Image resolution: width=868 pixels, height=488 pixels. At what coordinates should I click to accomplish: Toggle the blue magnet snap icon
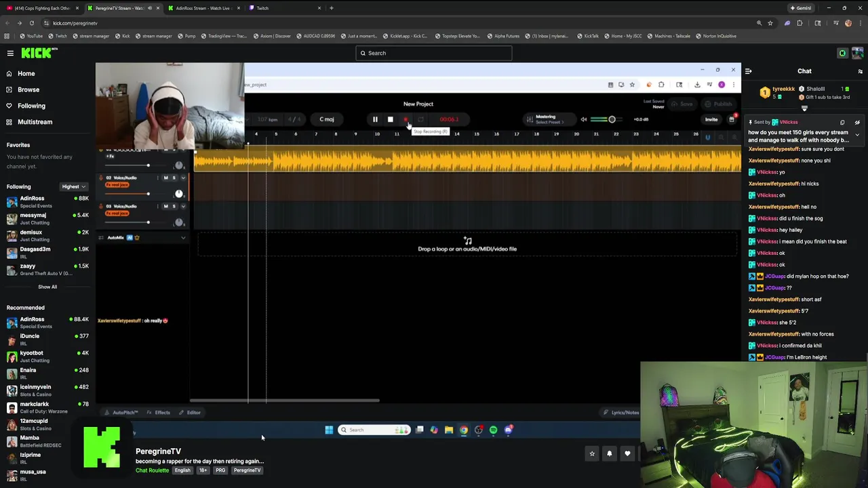(707, 138)
